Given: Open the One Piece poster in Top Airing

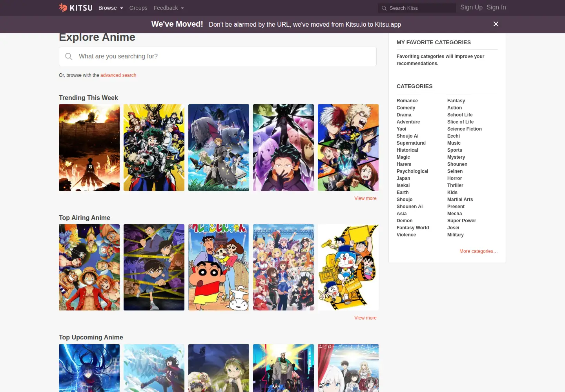Looking at the screenshot, I should coord(89,267).
